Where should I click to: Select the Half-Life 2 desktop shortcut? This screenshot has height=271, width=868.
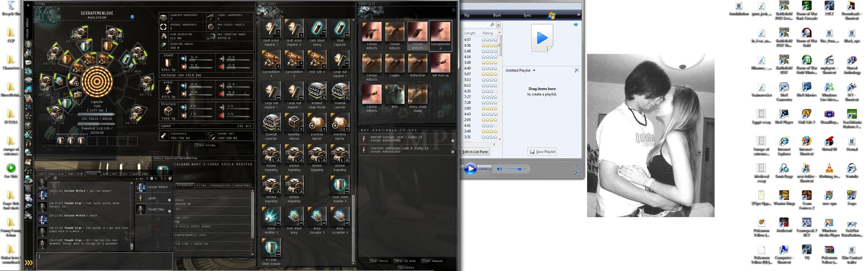806,117
